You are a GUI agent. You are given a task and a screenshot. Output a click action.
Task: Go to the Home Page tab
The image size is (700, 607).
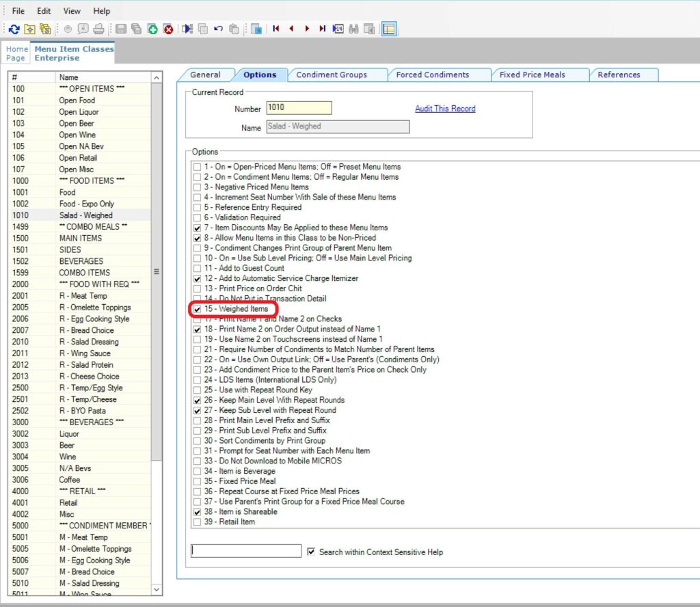point(17,53)
